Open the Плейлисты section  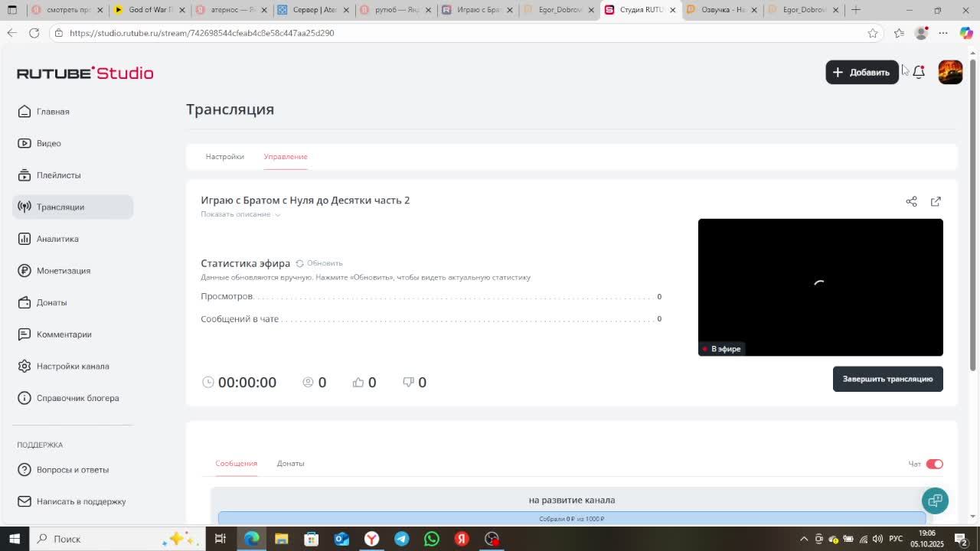[49, 175]
